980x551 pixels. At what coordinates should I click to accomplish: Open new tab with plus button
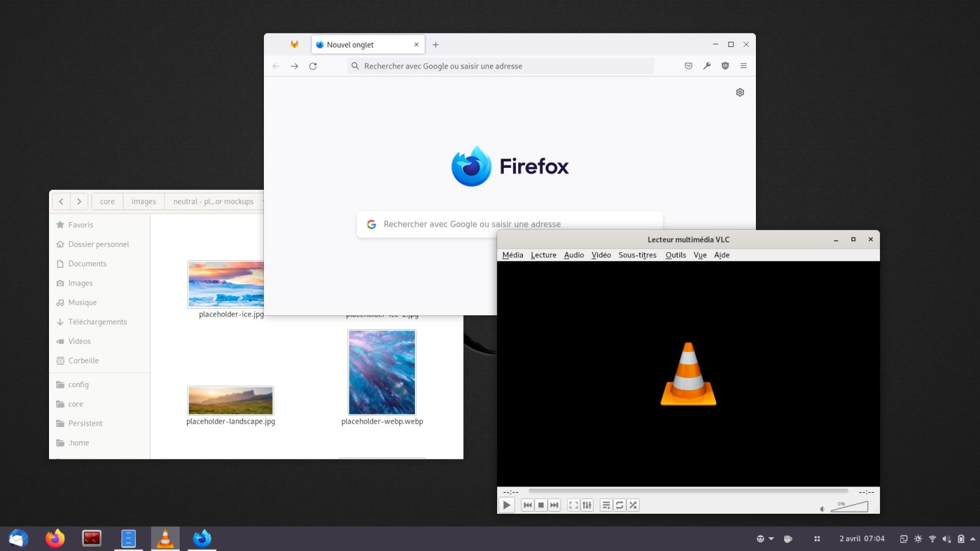(x=436, y=44)
